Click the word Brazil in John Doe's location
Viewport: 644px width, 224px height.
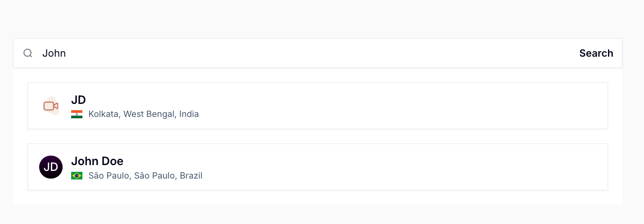[191, 176]
